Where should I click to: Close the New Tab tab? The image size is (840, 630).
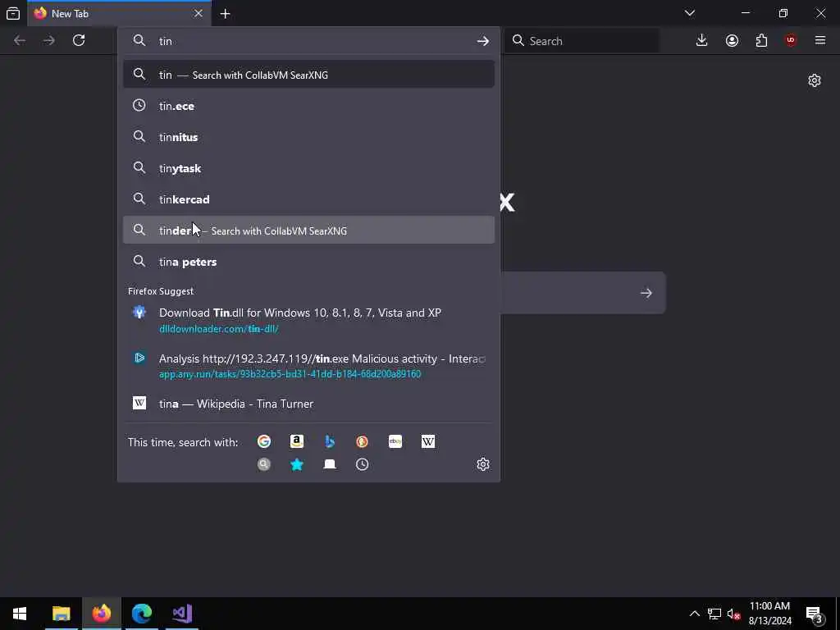point(199,13)
